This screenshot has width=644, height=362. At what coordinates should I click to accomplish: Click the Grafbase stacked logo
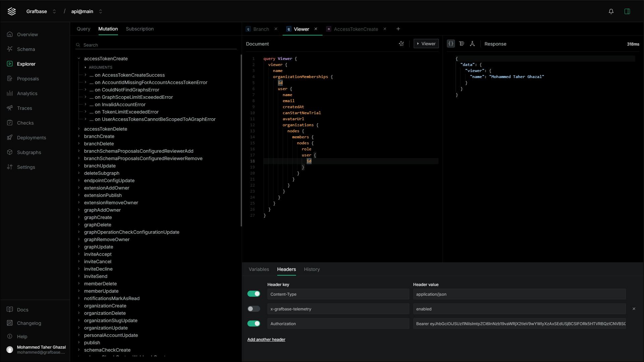12,11
